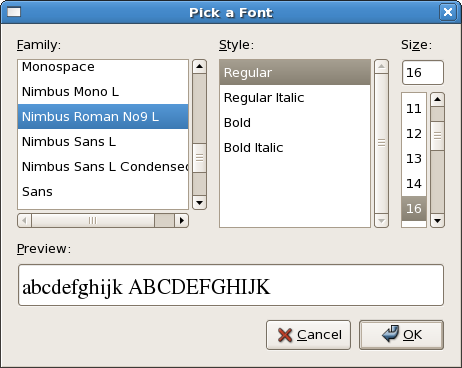Confirm font with OK button
The image size is (462, 368).
click(x=401, y=335)
